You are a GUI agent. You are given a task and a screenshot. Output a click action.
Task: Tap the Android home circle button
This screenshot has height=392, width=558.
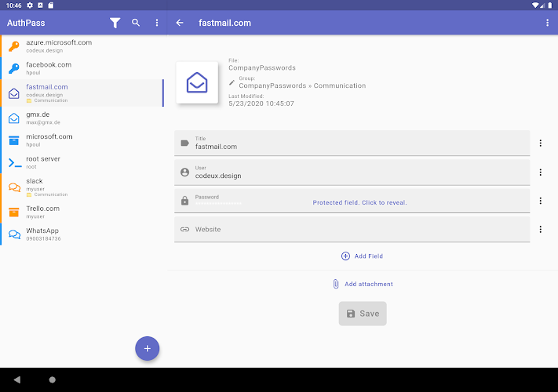click(x=53, y=379)
